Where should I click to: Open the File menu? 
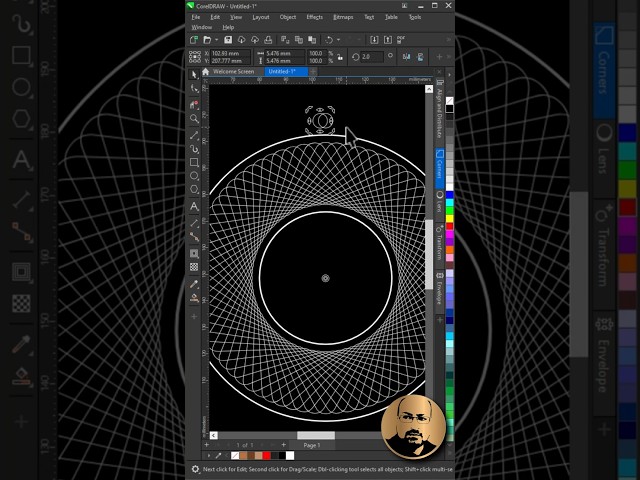[196, 17]
